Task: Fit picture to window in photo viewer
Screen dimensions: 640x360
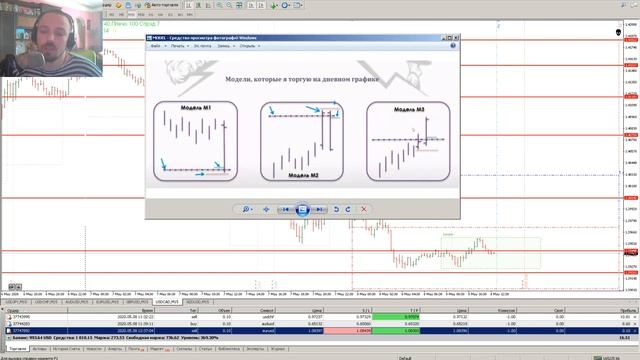Action: coord(266,209)
